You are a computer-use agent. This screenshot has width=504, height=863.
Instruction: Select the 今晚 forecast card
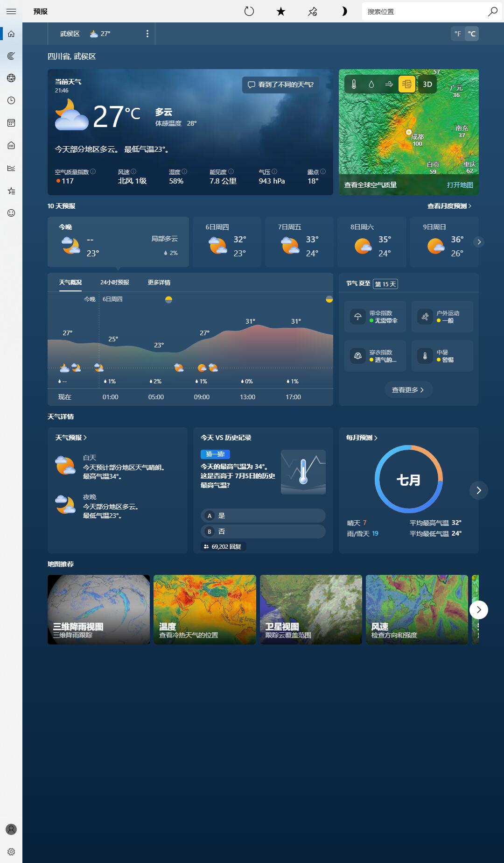click(118, 242)
